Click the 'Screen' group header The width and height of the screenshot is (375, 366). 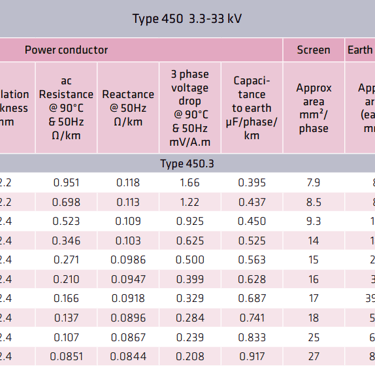(313, 50)
